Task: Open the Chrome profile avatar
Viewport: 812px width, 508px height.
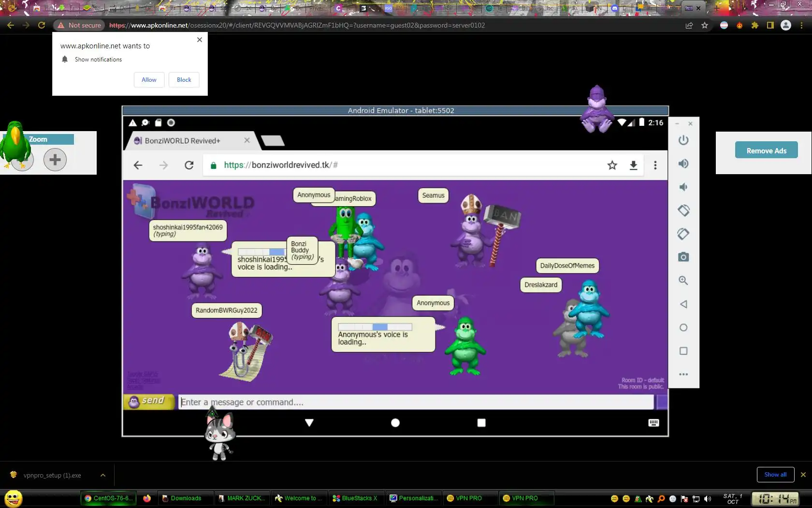Action: click(x=786, y=25)
